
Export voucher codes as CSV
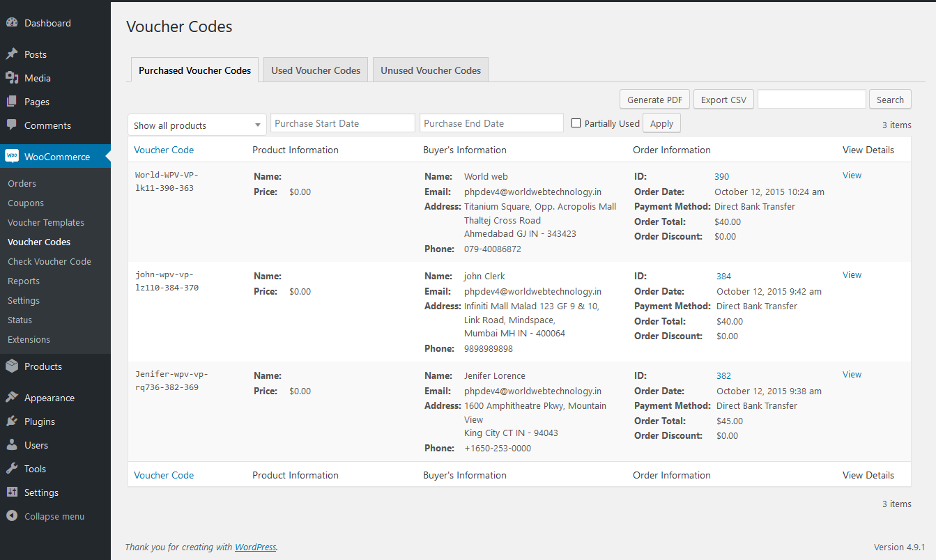723,100
